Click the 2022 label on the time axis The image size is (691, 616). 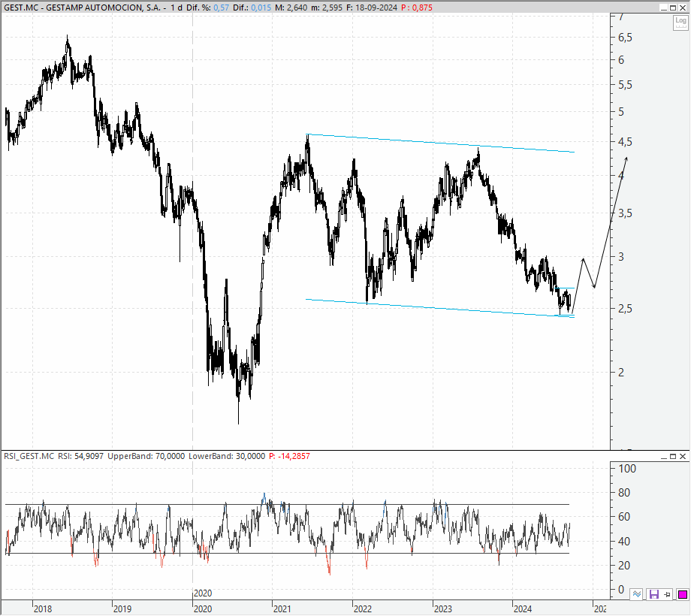point(363,609)
